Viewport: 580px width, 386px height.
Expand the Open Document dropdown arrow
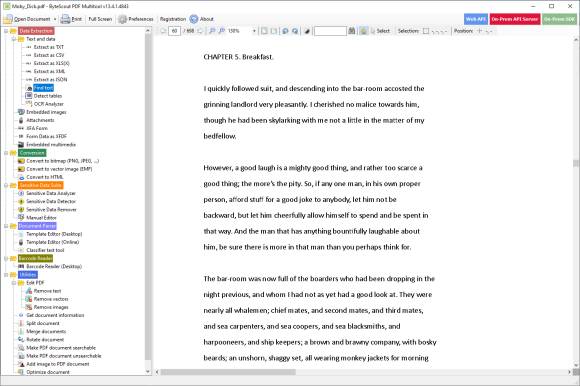pyautogui.click(x=55, y=19)
